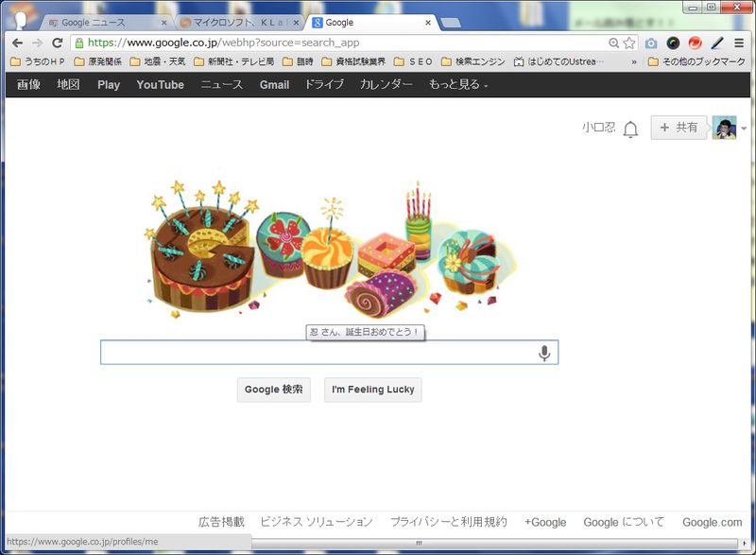Click the browser forward arrow
Screen dimensions: 756x555
click(x=37, y=43)
